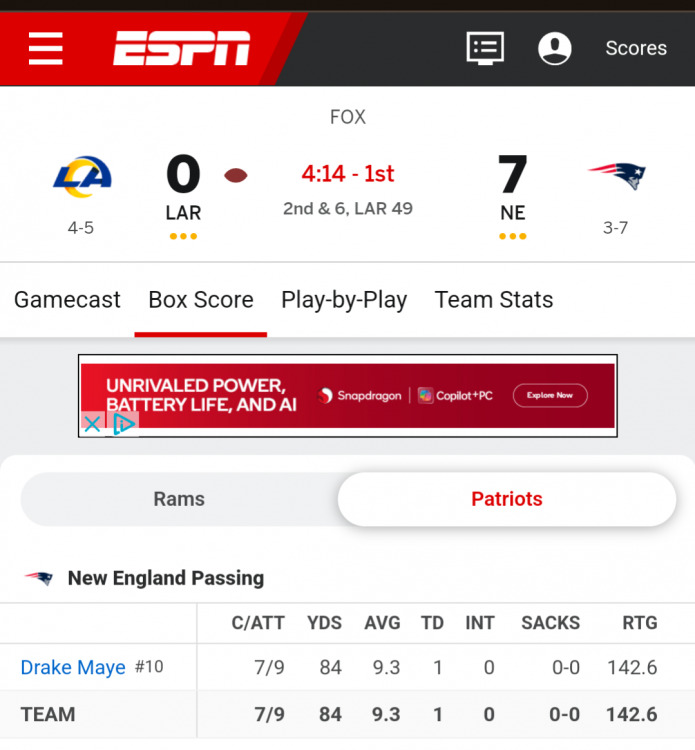
Task: Select the Box Score tab
Action: (x=201, y=300)
